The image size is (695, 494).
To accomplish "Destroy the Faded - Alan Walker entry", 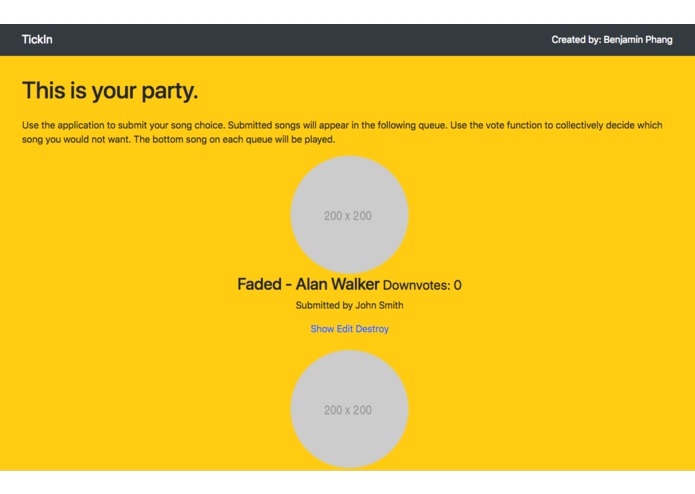I will pos(372,329).
